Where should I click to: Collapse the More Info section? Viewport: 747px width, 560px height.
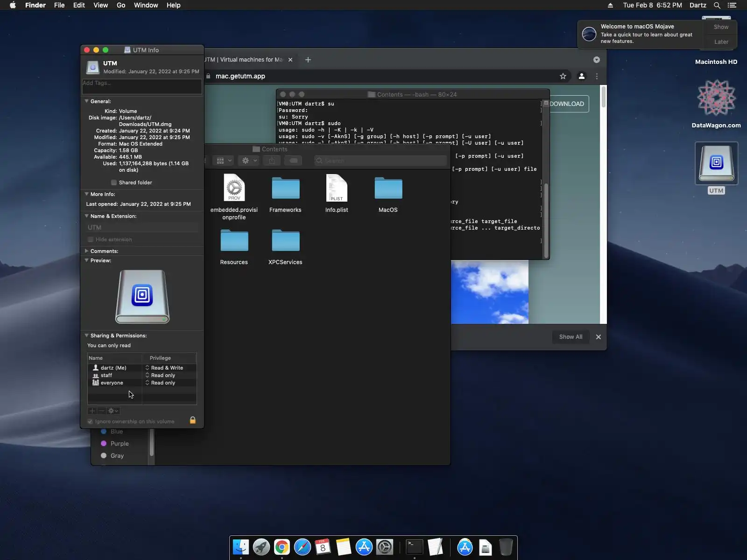coord(86,194)
